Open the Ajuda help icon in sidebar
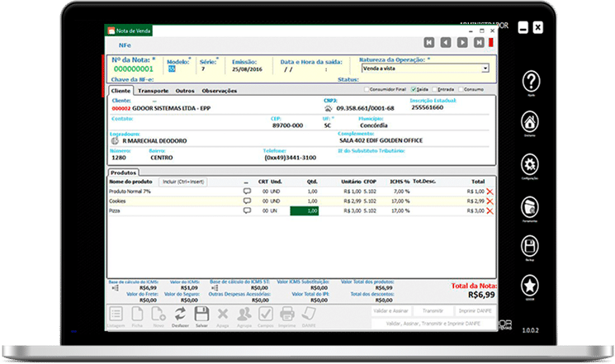Viewport: 615px width, 364px height. (531, 82)
